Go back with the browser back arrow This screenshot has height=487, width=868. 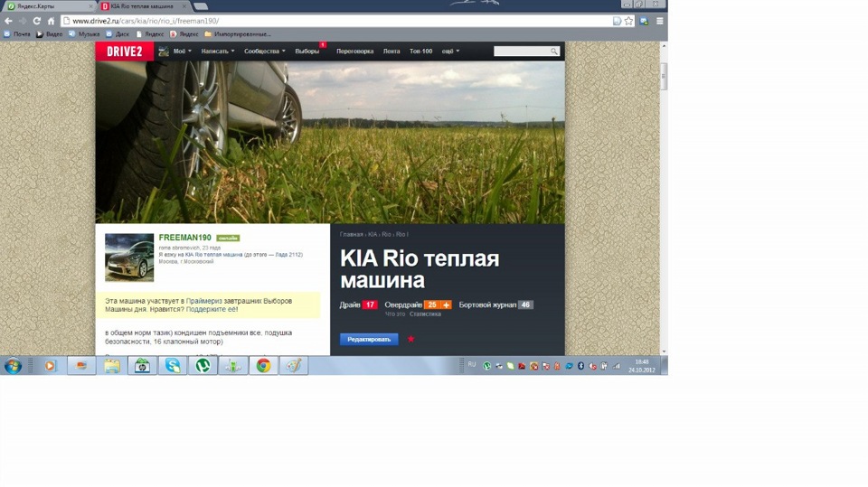(x=8, y=21)
